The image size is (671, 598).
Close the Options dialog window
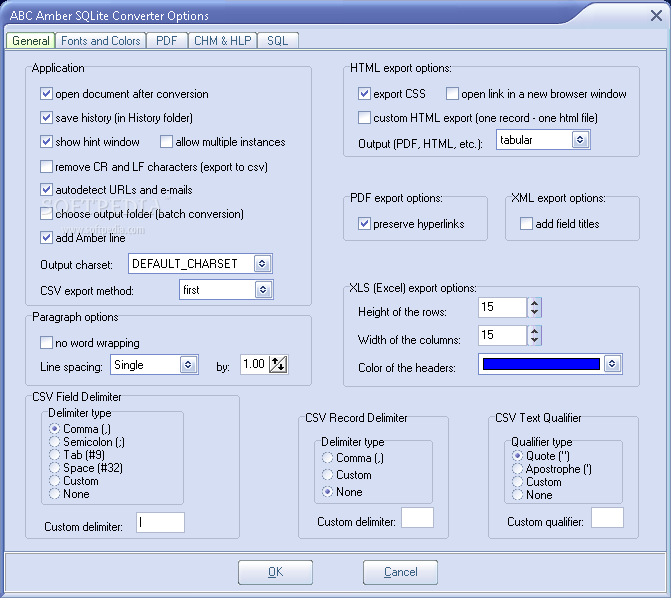656,16
